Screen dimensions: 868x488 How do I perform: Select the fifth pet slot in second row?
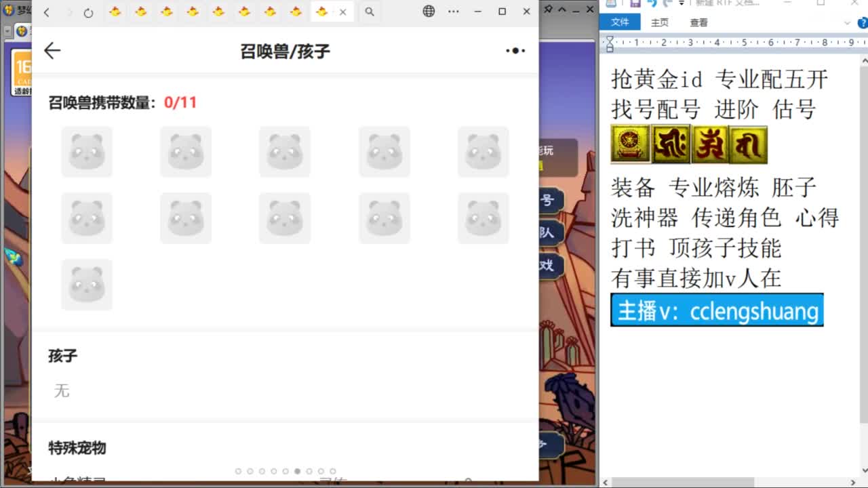pyautogui.click(x=484, y=218)
